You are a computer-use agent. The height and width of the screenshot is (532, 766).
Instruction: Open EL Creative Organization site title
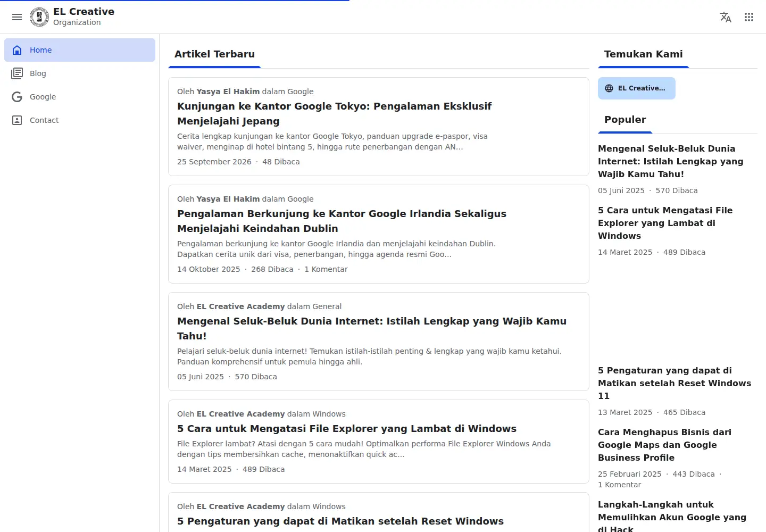pyautogui.click(x=84, y=16)
